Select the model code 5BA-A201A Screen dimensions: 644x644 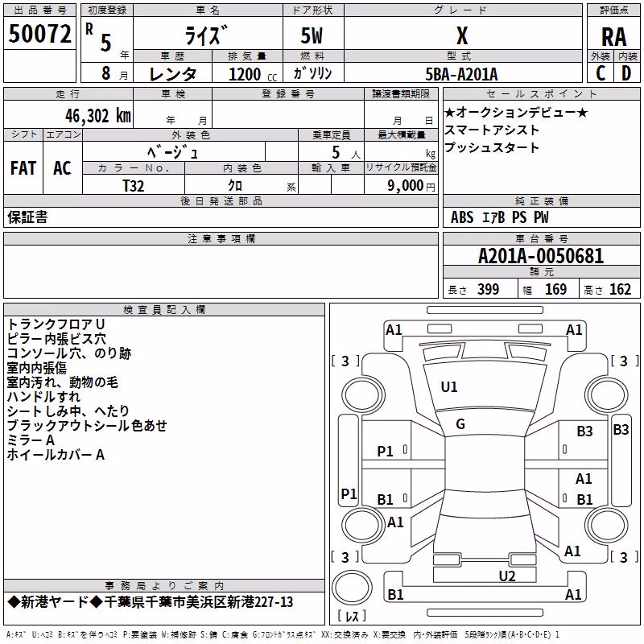pos(461,74)
